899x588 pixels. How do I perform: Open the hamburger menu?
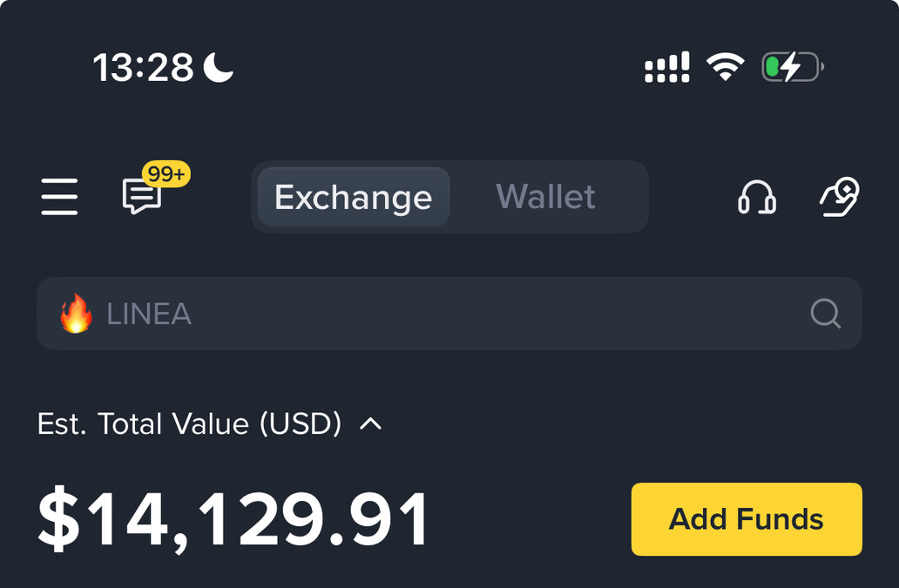[x=59, y=197]
